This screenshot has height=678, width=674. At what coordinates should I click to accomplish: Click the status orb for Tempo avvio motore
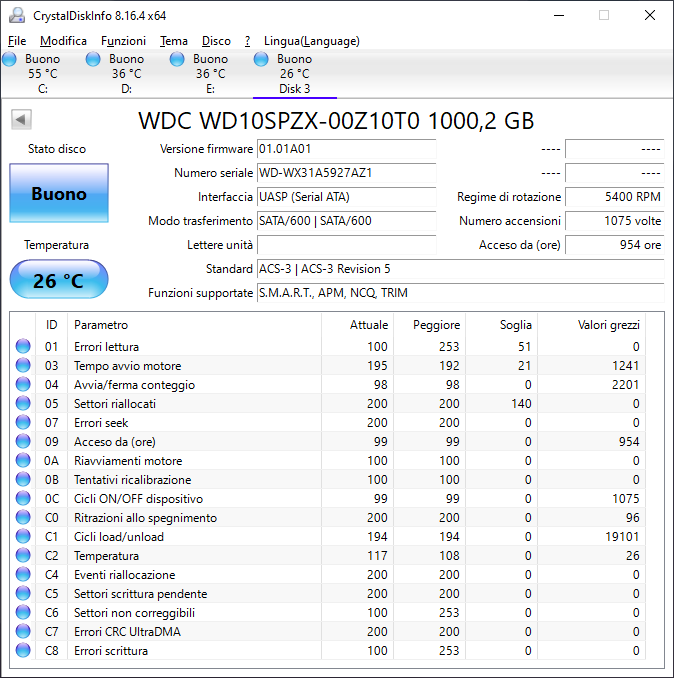23,365
